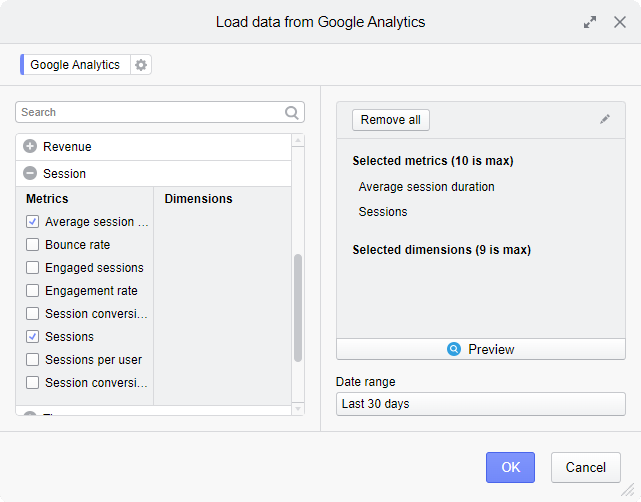Enable the Engaged sessions checkbox
Screen dimensions: 641x502
33,267
